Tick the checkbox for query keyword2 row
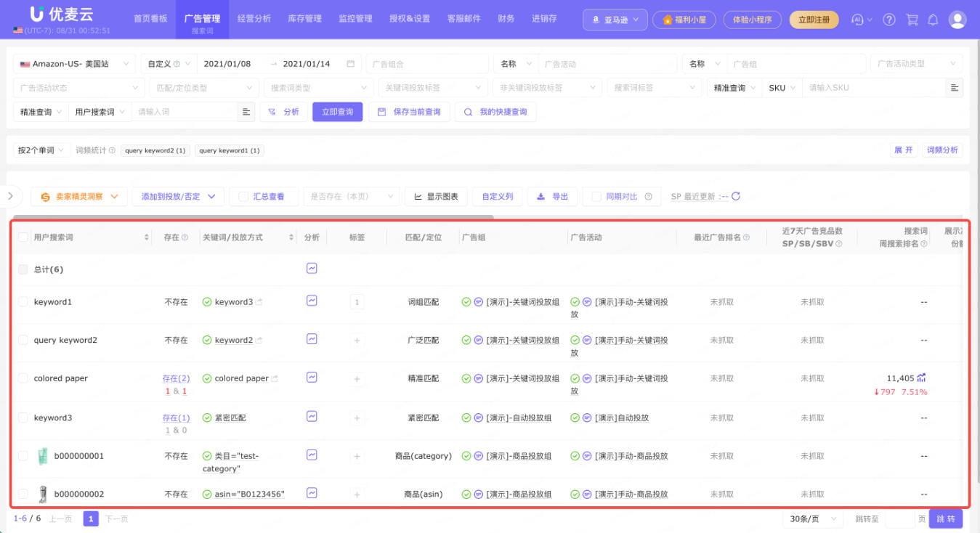Viewport: 980px width, 533px height. point(23,340)
